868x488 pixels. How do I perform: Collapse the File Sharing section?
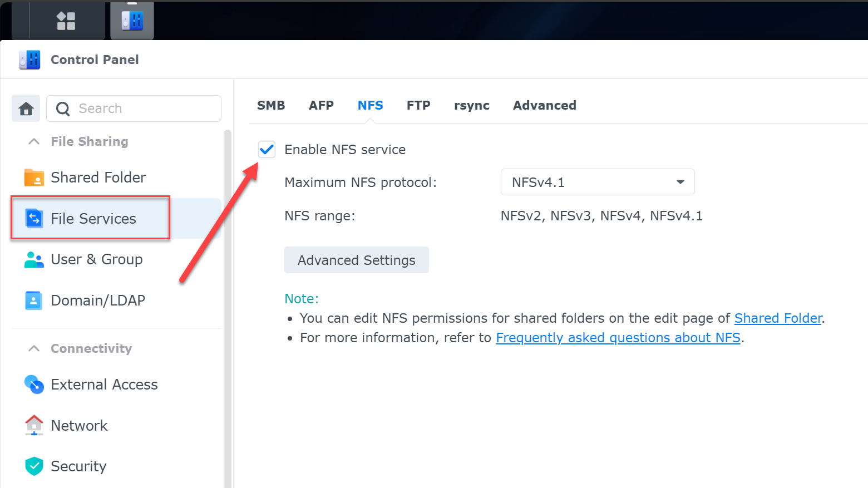pyautogui.click(x=34, y=142)
